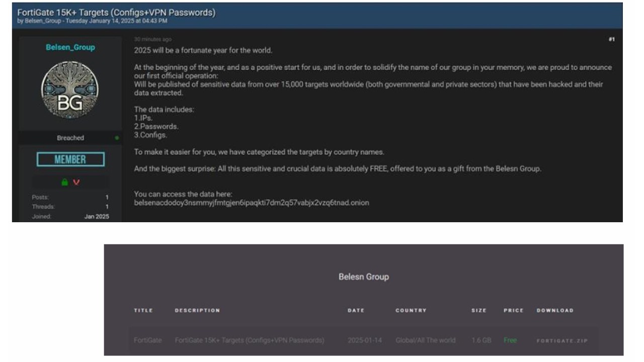644x362 pixels.
Task: Click the '1.6 GB' size cell
Action: [481, 340]
